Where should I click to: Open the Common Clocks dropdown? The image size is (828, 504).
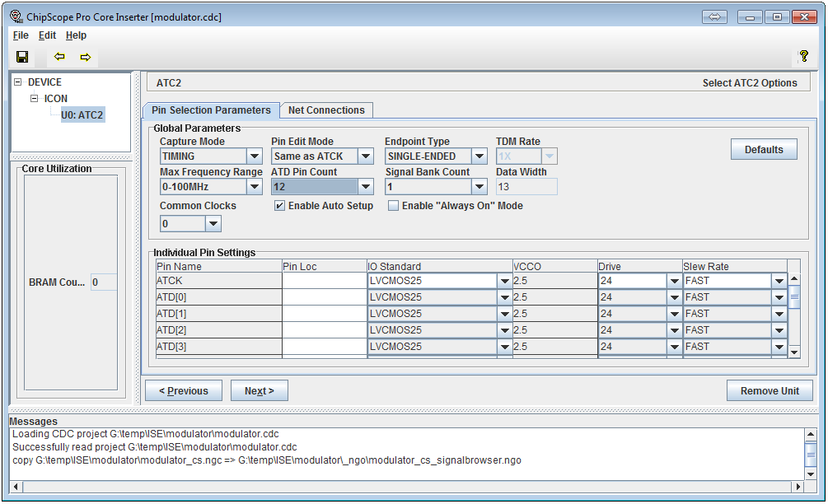coord(213,224)
